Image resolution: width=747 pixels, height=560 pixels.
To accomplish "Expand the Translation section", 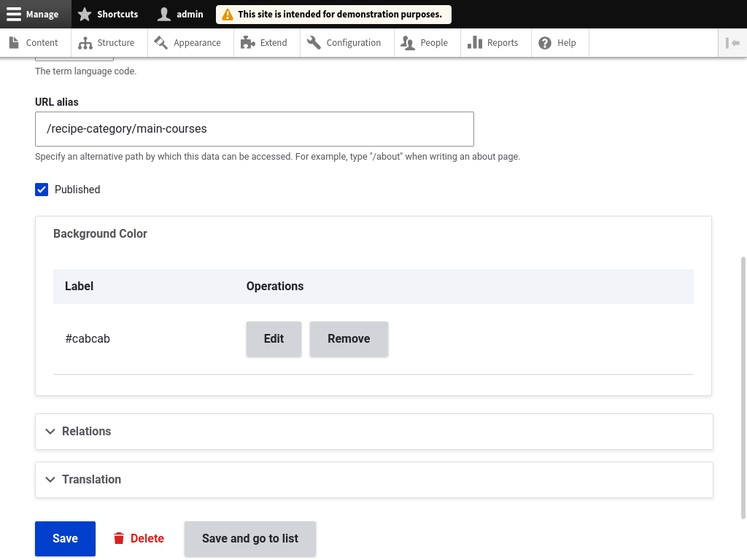I will tap(91, 480).
